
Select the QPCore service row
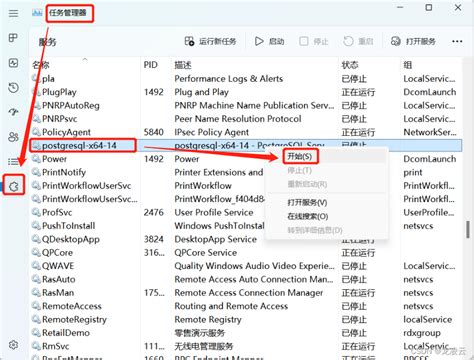246,252
